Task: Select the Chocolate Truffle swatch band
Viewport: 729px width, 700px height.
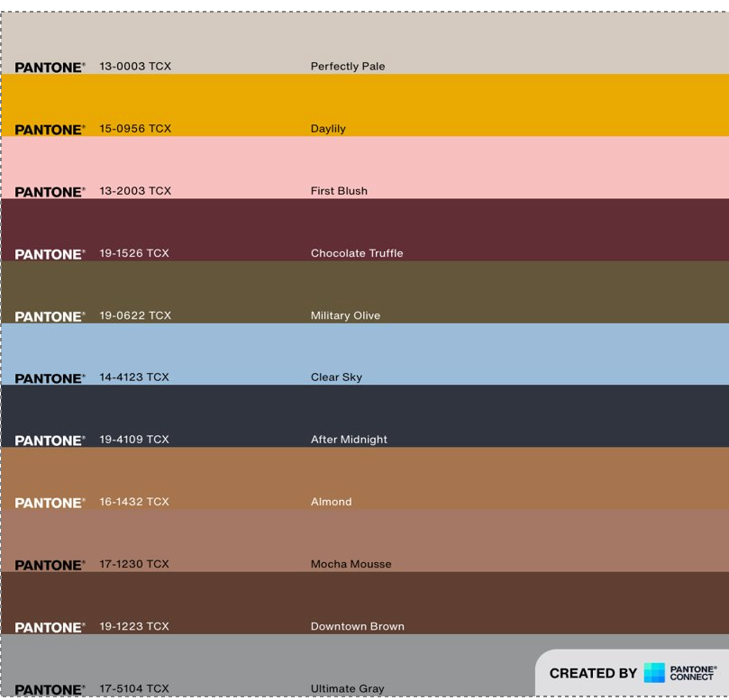Action: (x=365, y=230)
